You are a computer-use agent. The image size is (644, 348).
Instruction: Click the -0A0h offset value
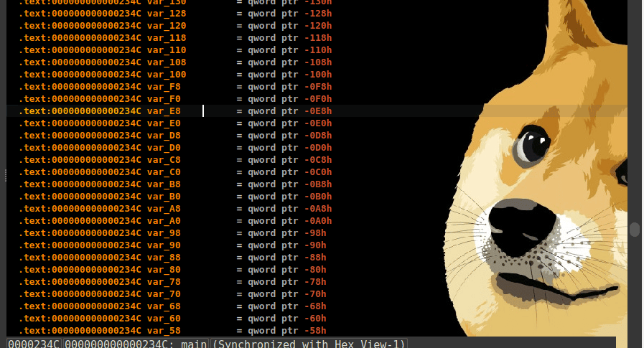(318, 221)
